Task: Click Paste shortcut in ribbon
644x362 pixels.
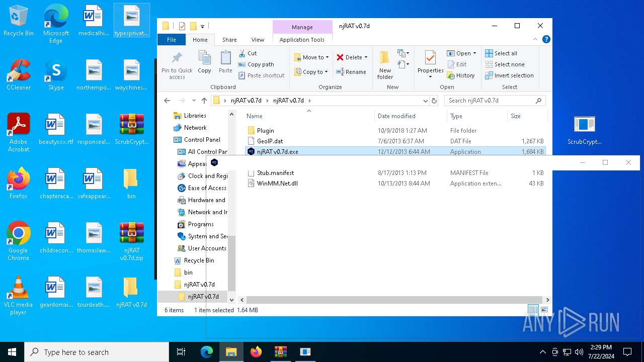Action: click(x=261, y=75)
